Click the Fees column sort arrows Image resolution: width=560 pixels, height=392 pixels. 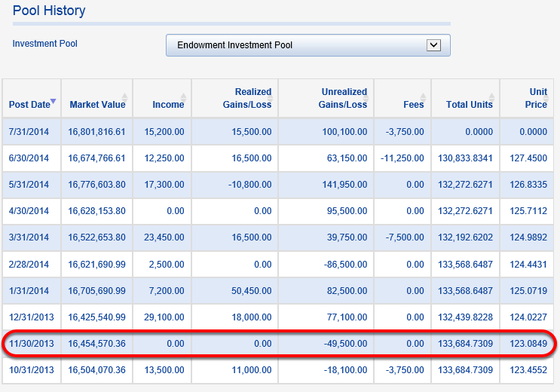[424, 98]
